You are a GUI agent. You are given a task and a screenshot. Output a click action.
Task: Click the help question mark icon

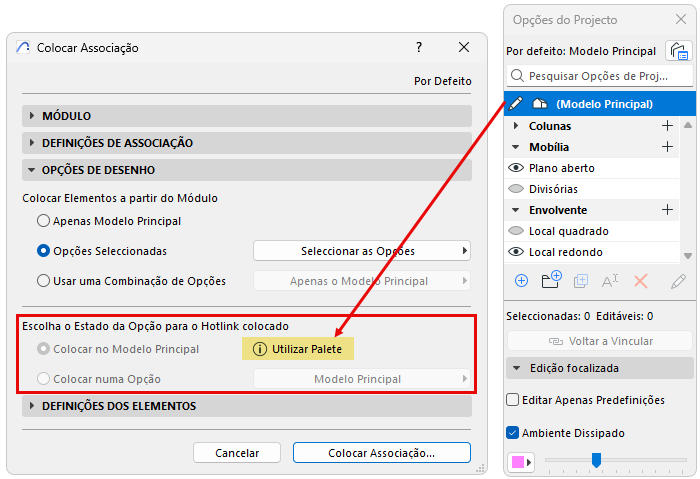click(419, 47)
